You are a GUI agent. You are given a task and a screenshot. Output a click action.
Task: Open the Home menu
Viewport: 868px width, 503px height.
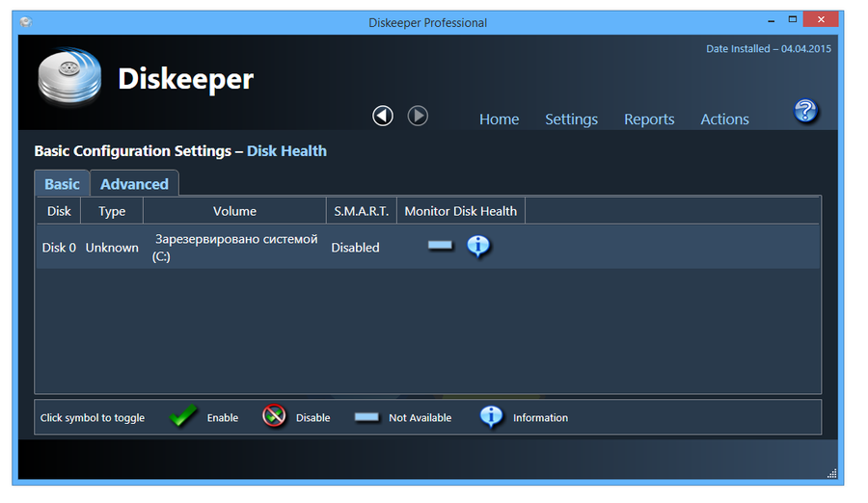(x=499, y=119)
